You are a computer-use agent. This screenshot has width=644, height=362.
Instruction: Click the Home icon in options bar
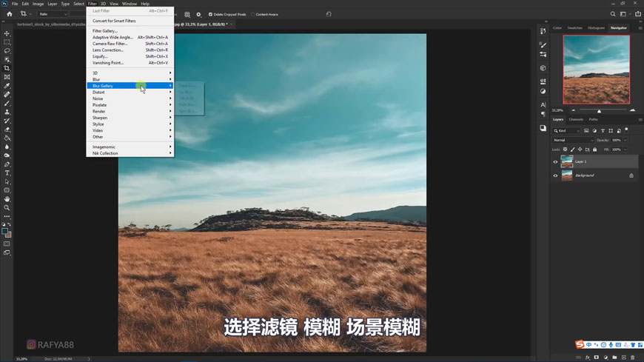[10, 14]
